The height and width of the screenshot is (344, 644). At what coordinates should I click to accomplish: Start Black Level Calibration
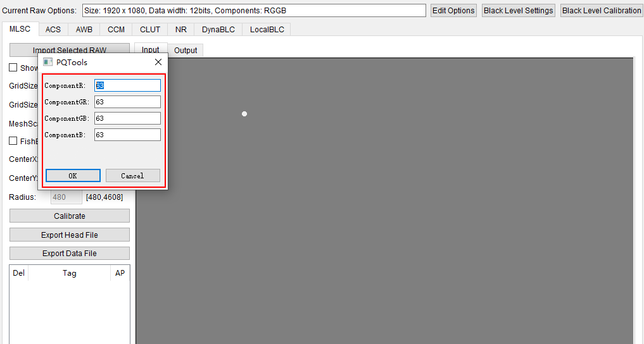point(602,11)
